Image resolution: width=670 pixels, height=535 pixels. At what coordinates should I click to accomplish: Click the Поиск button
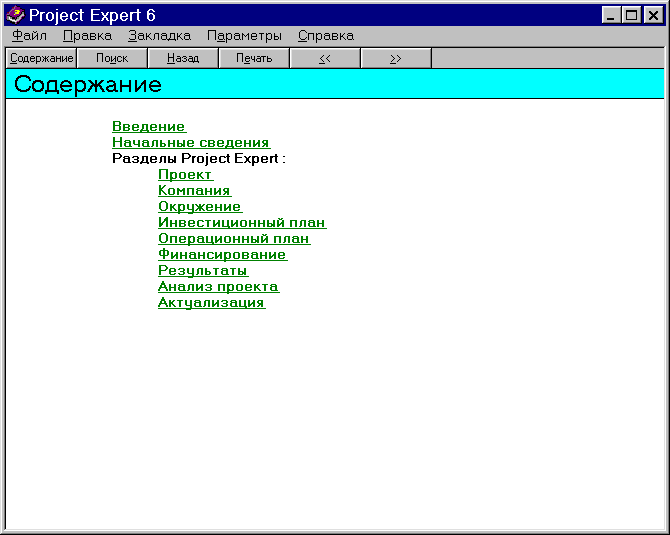112,58
